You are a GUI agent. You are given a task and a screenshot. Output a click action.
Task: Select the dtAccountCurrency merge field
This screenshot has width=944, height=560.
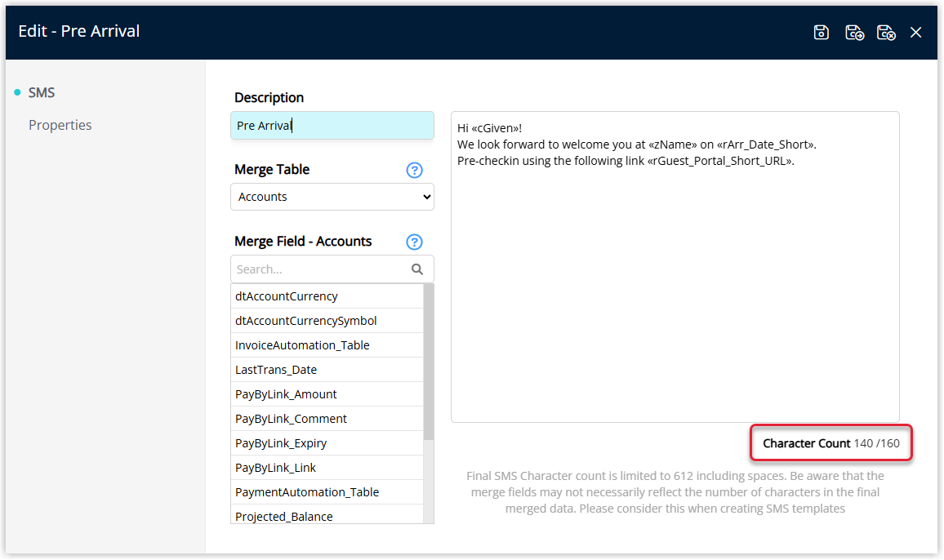pos(327,296)
